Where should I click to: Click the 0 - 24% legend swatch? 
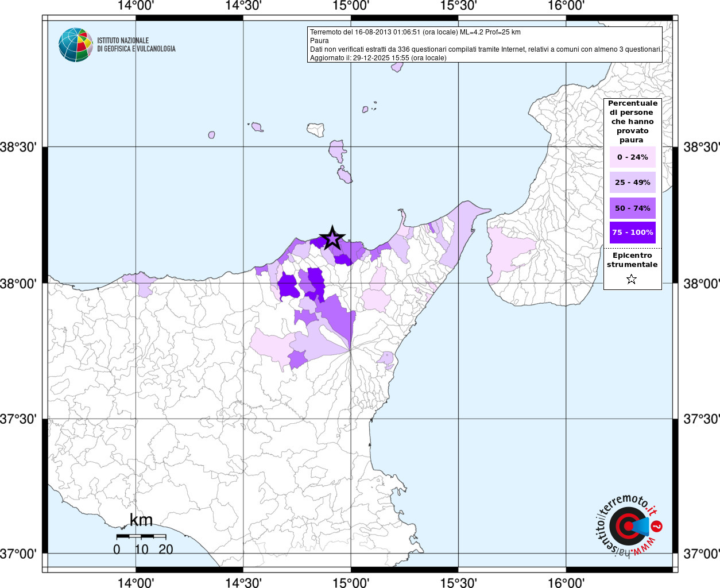click(x=632, y=157)
